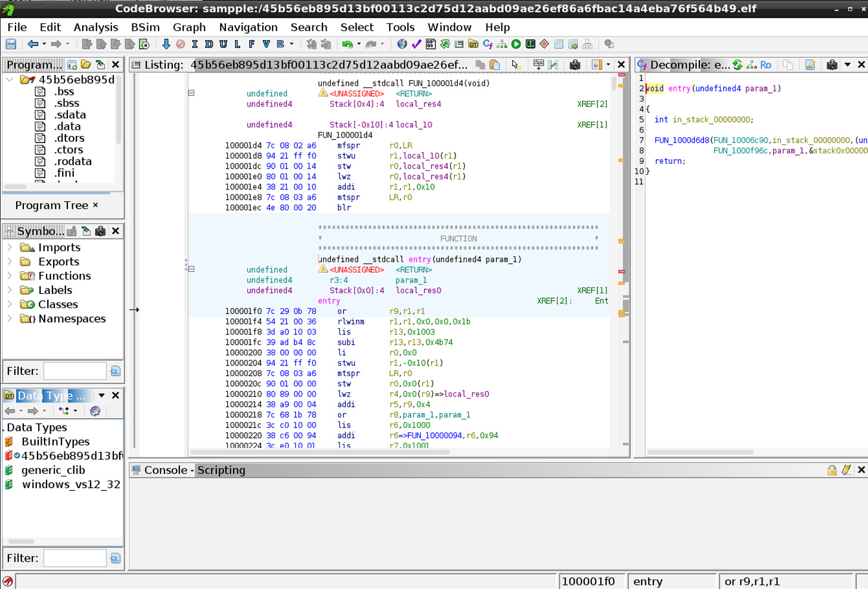Open the Analysis menu

(x=95, y=27)
